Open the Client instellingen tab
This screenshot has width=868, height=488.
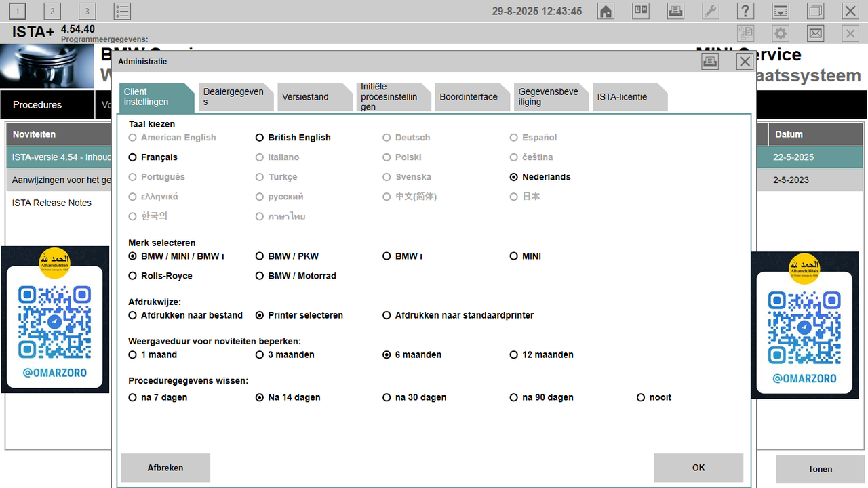pyautogui.click(x=157, y=98)
